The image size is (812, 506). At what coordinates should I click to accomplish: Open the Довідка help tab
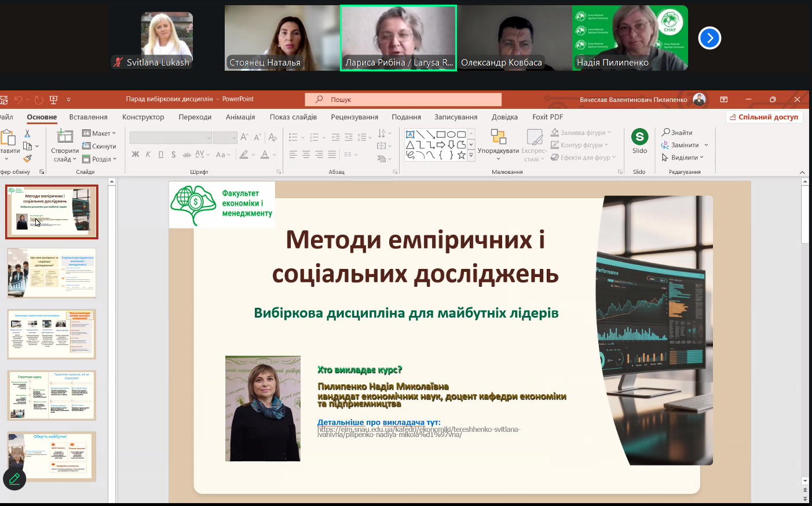505,117
